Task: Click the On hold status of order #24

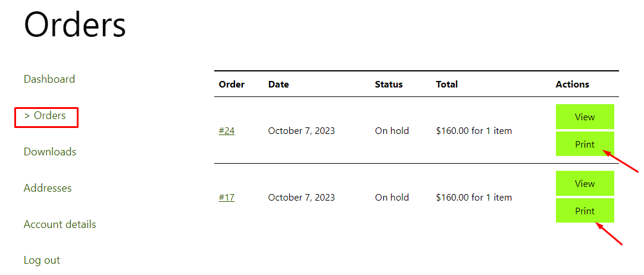Action: (392, 131)
